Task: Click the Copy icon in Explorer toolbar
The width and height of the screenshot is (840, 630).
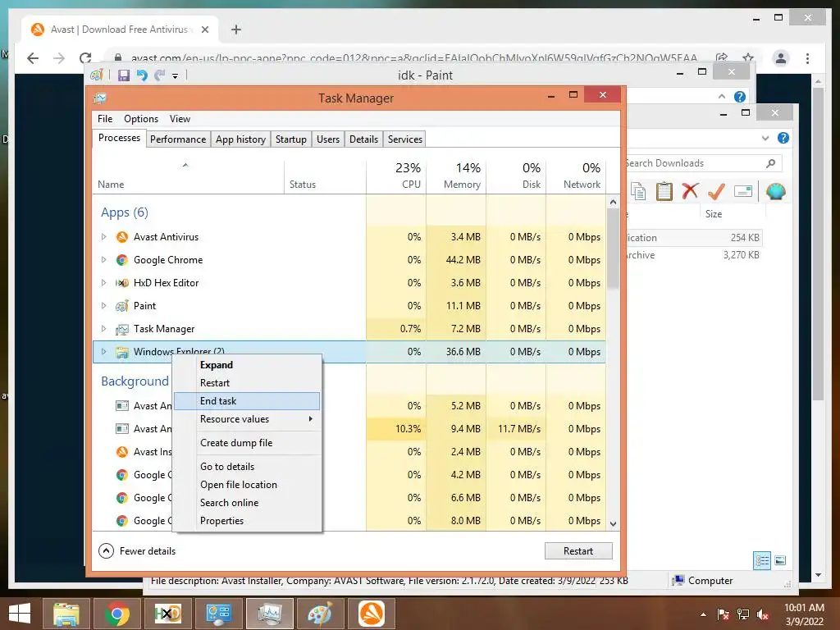Action: click(638, 191)
